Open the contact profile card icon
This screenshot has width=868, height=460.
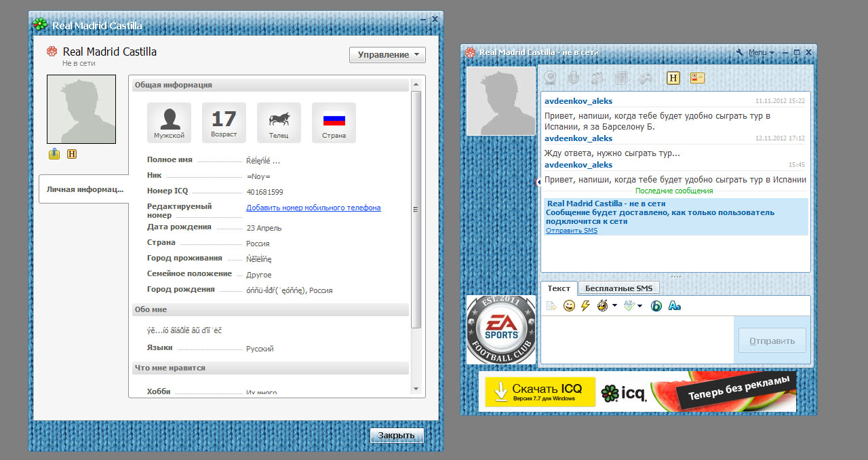coord(697,78)
